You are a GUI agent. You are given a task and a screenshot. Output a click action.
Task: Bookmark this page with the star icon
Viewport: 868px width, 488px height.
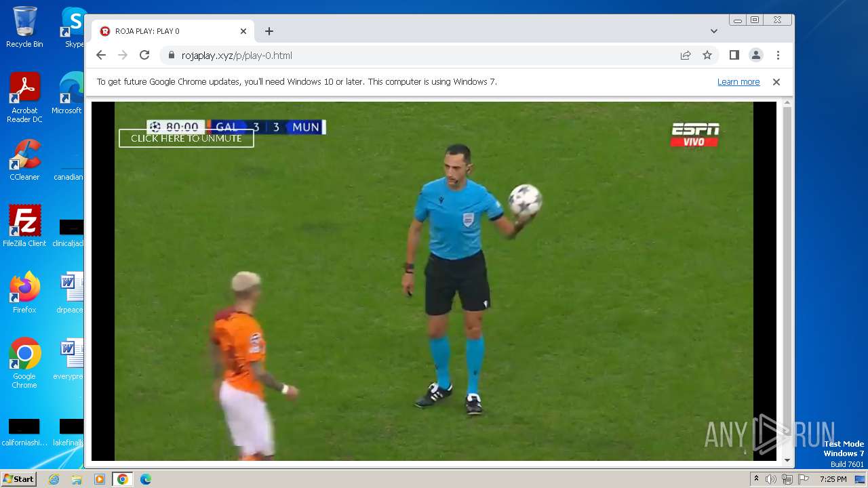pyautogui.click(x=707, y=56)
